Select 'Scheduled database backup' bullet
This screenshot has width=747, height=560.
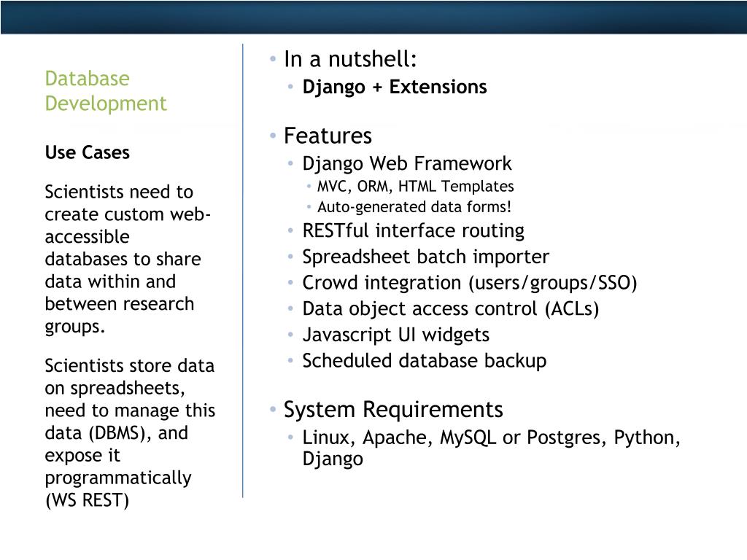click(424, 361)
